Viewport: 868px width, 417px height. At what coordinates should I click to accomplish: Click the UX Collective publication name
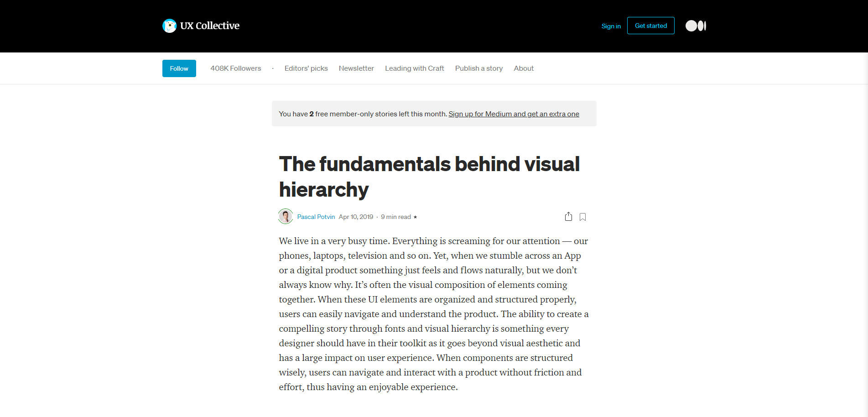click(x=210, y=26)
